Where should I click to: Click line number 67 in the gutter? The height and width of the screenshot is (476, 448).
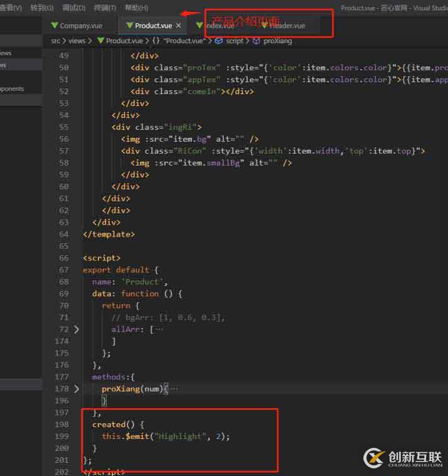point(64,270)
